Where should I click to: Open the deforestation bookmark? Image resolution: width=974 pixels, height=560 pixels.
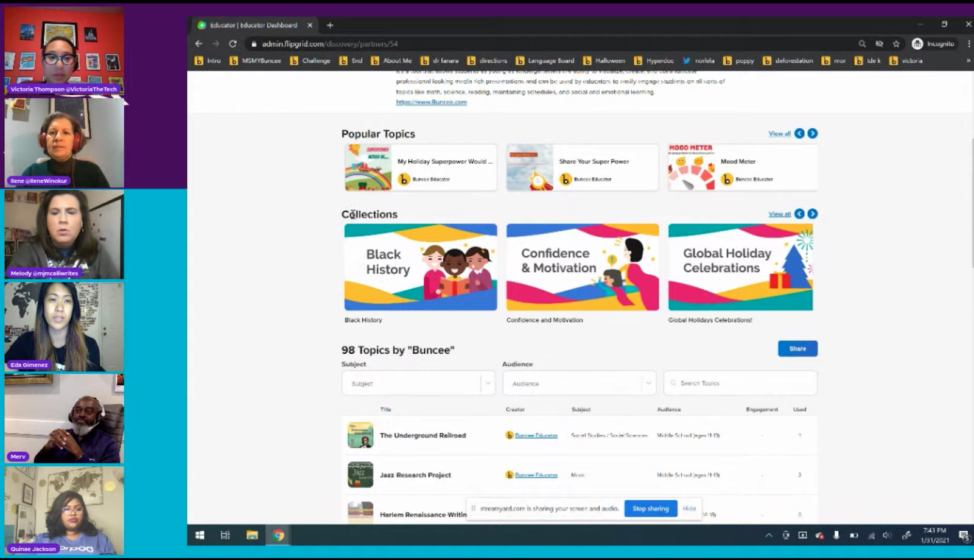788,61
